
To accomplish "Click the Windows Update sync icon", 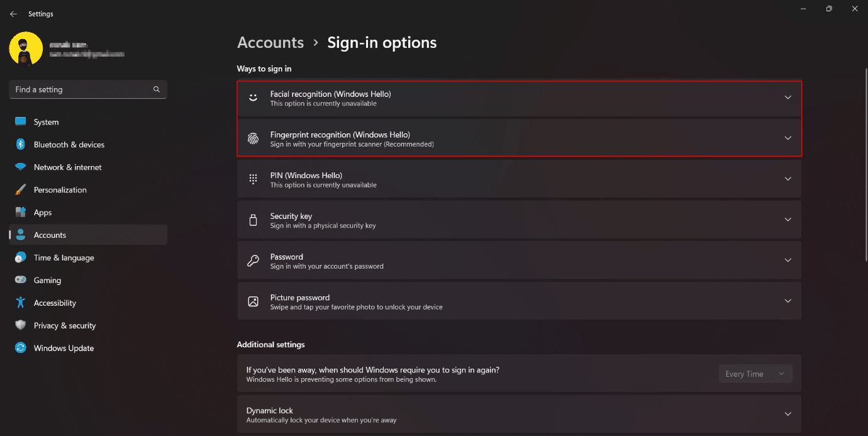I will pos(21,348).
